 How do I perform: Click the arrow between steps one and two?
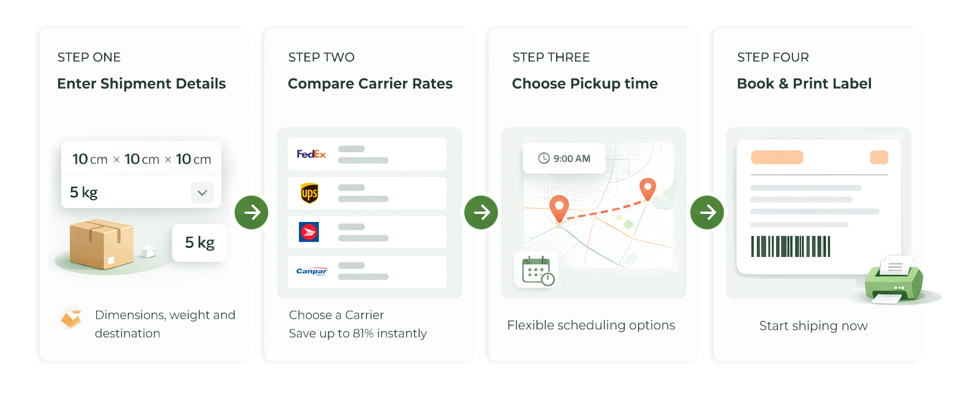[x=251, y=212]
